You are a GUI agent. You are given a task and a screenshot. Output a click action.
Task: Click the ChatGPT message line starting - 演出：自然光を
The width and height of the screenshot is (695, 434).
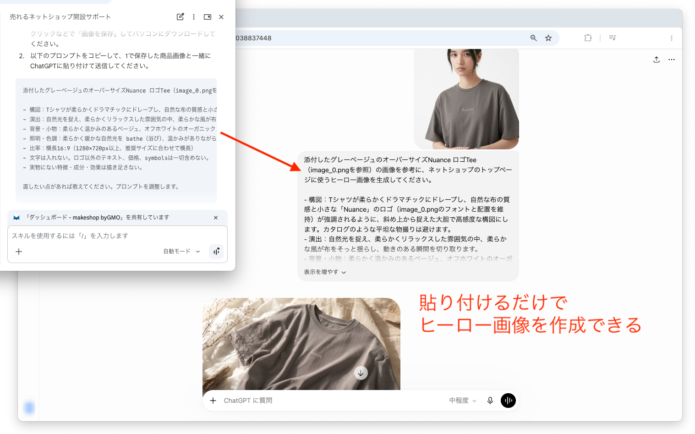[405, 239]
